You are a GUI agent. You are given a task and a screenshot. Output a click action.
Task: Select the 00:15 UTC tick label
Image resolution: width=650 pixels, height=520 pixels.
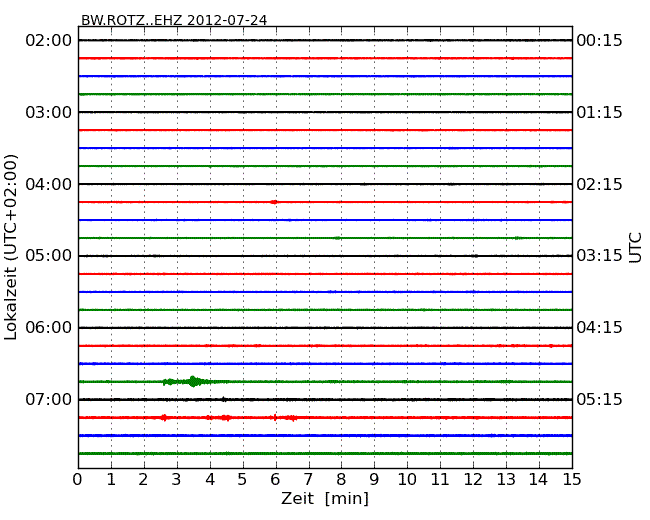pyautogui.click(x=599, y=41)
